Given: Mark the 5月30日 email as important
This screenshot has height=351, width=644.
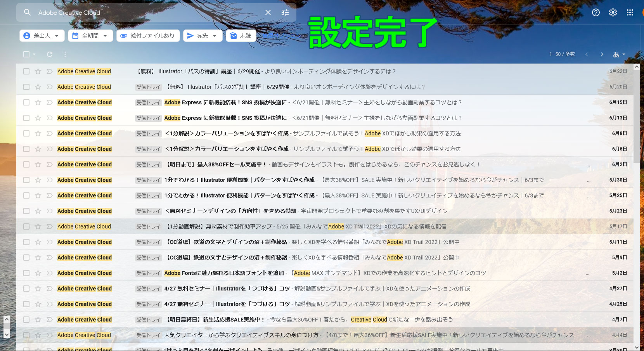Looking at the screenshot, I should [49, 180].
